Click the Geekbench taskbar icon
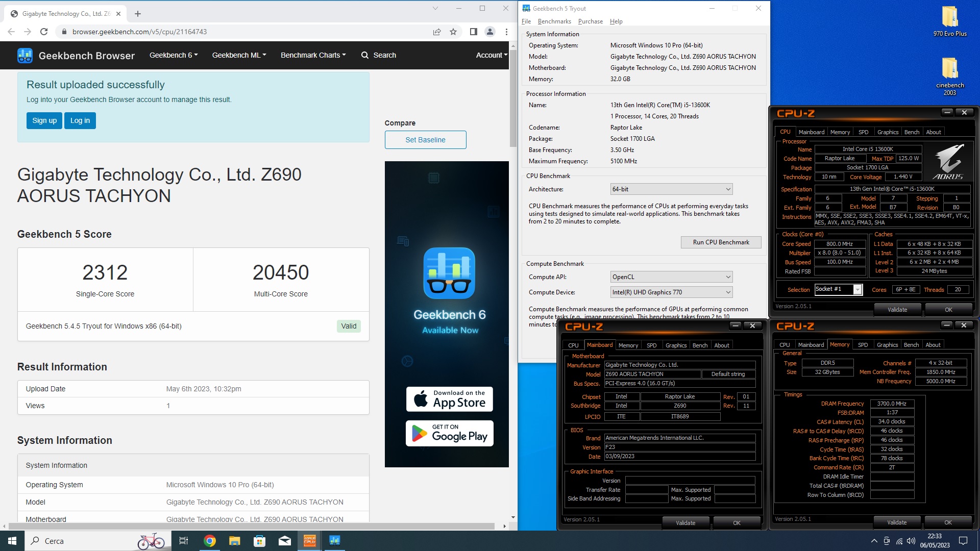The width and height of the screenshot is (980, 551). tap(335, 541)
